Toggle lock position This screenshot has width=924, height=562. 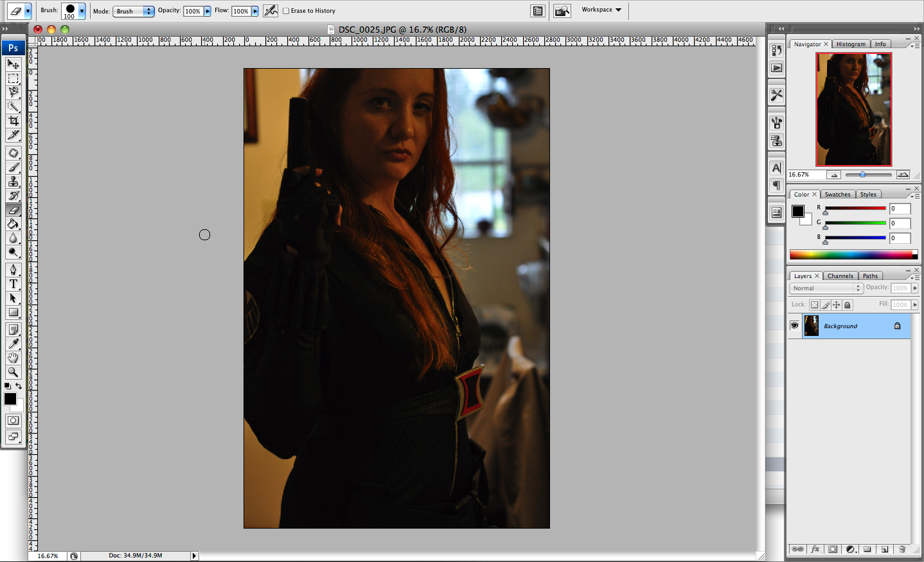point(836,305)
